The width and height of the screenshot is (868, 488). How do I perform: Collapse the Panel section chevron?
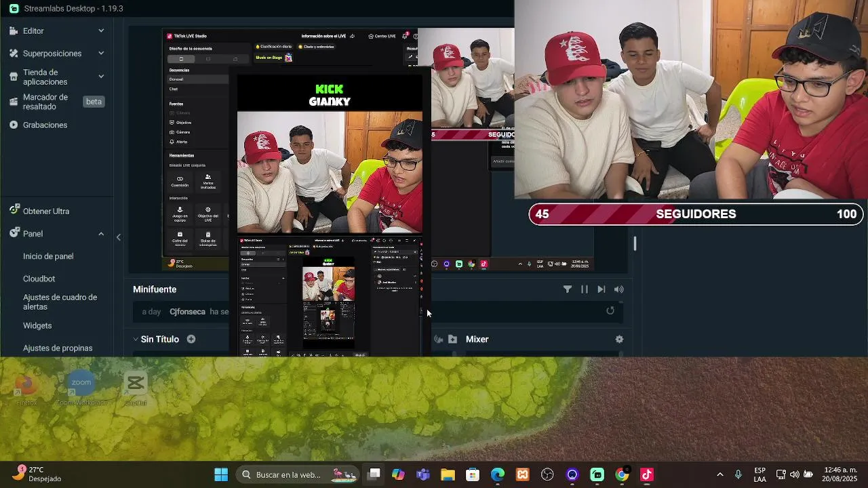pyautogui.click(x=101, y=234)
